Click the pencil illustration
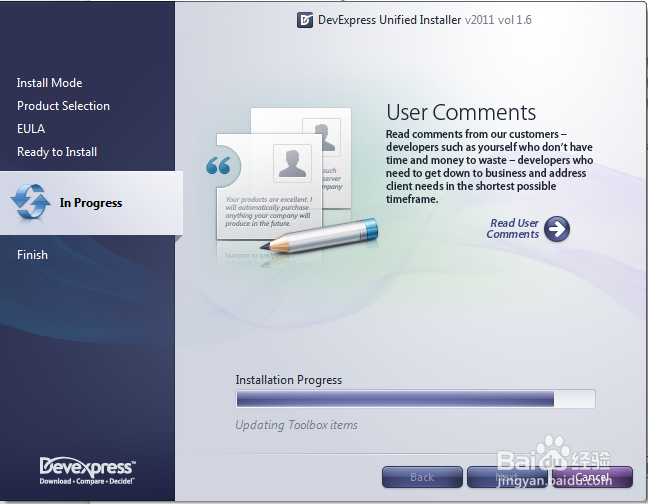The height and width of the screenshot is (504, 648). click(319, 235)
